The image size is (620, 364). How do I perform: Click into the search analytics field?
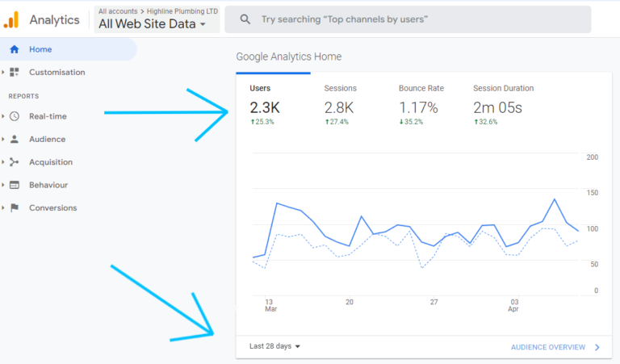408,19
